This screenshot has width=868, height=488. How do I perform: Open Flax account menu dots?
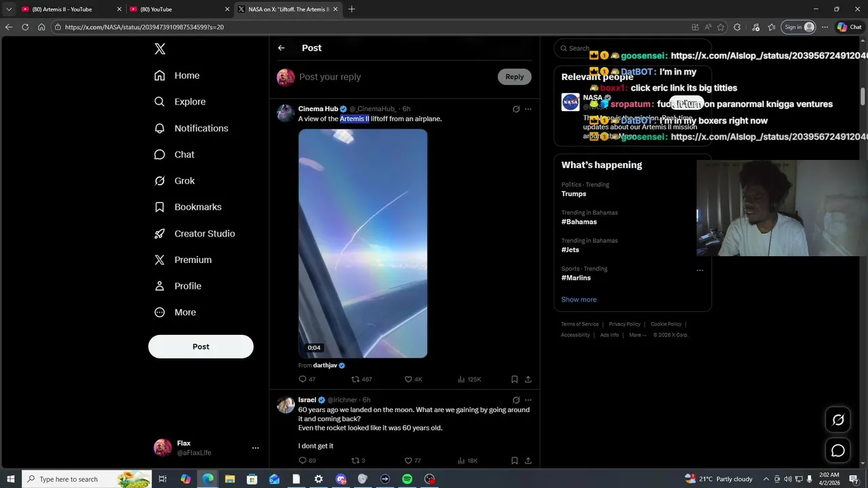click(256, 448)
